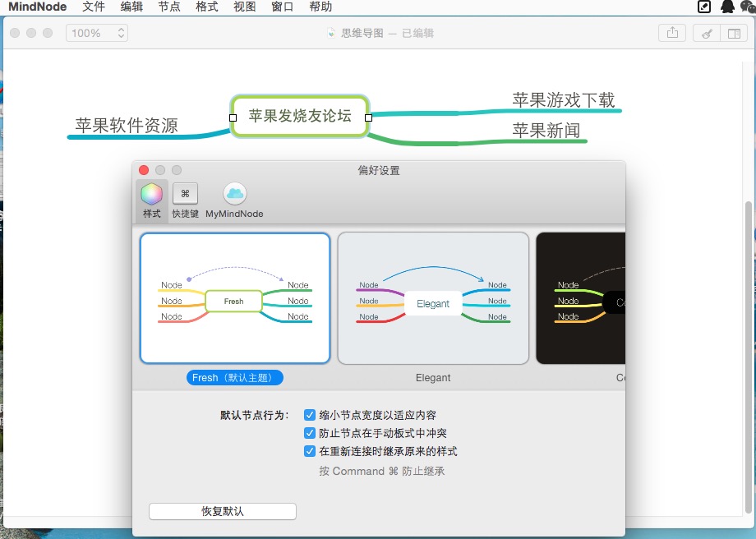The image size is (756, 539).
Task: Open the 编辑 menu
Action: click(131, 7)
